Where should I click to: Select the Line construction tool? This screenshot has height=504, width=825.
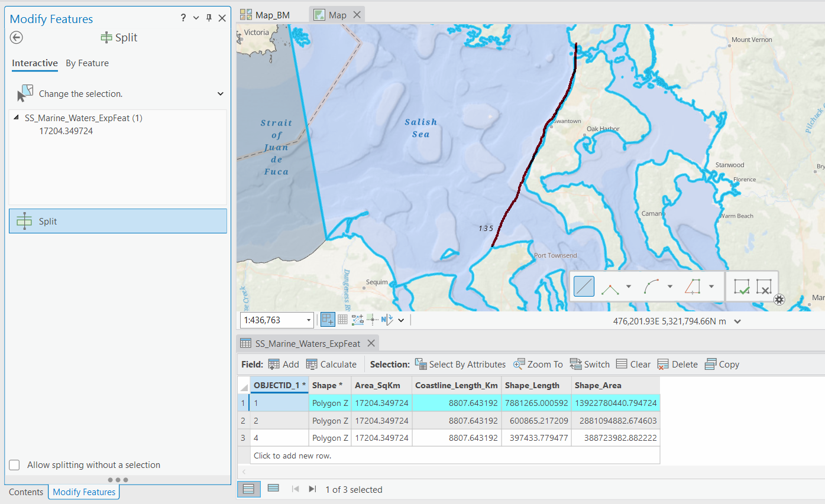click(x=584, y=286)
